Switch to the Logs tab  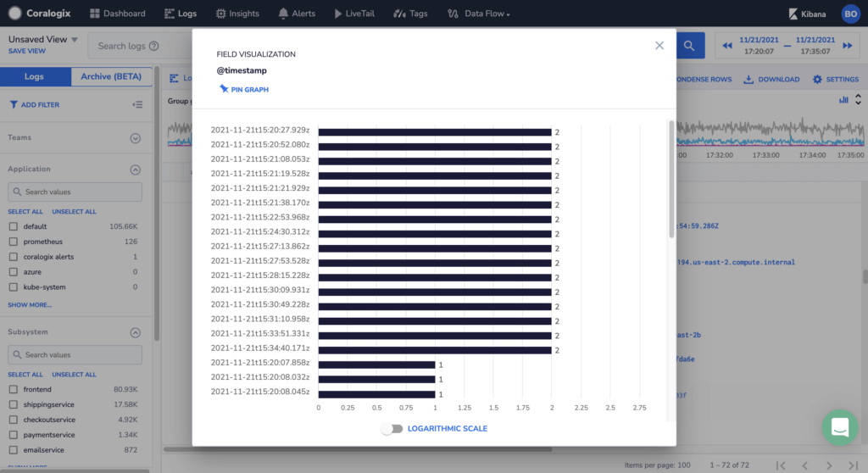34,76
